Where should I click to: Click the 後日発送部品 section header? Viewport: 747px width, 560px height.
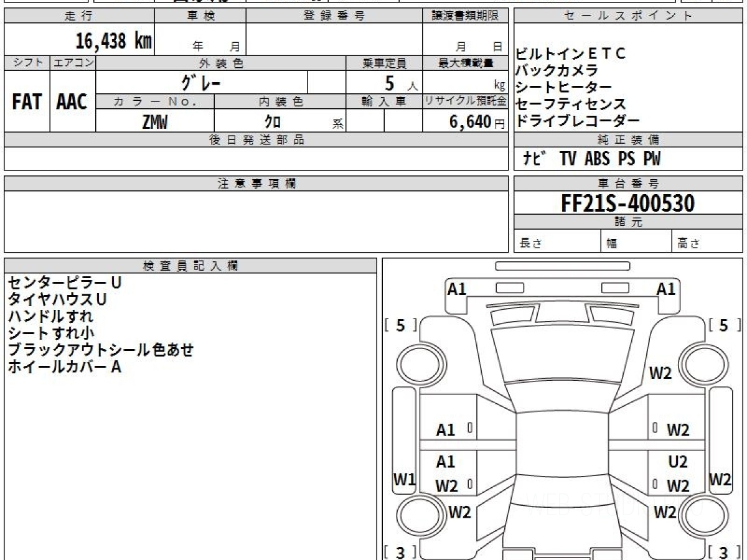(x=256, y=140)
